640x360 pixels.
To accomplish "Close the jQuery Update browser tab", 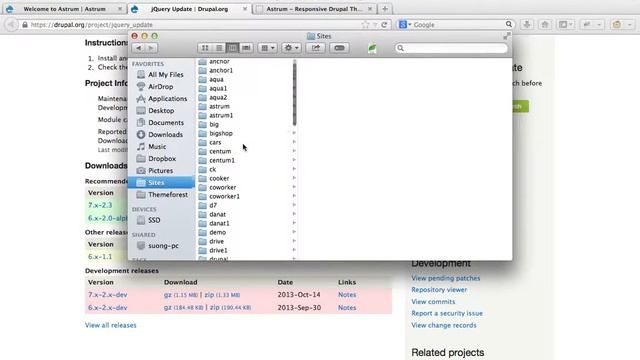I will click(245, 9).
